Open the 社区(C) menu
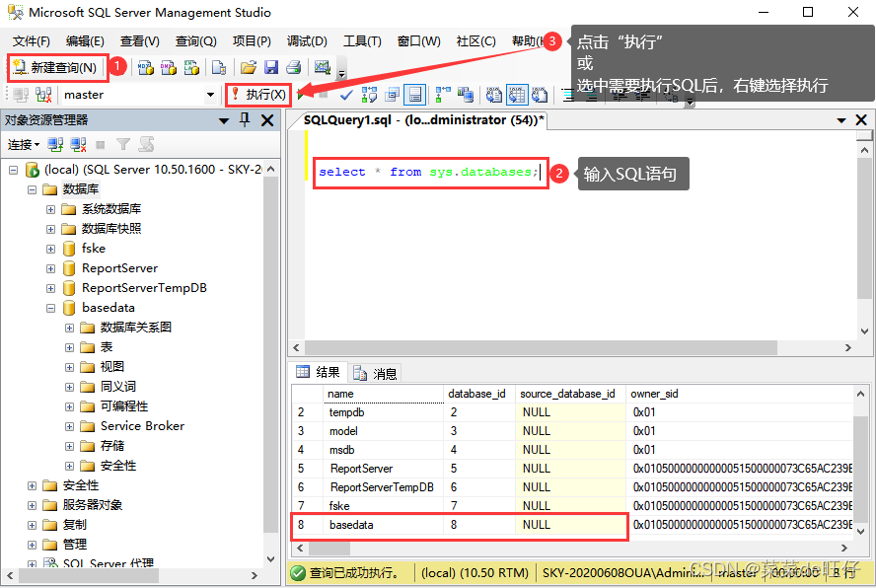Image resolution: width=876 pixels, height=588 pixels. click(475, 40)
